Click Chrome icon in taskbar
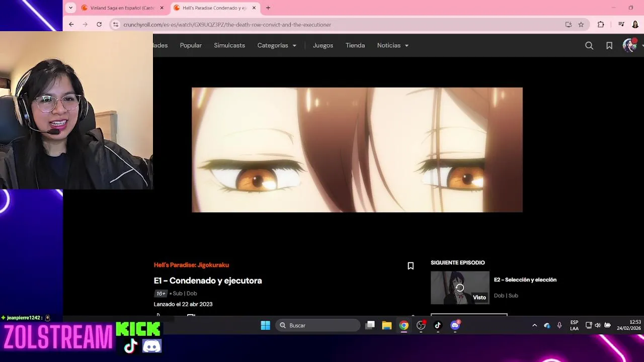Image resolution: width=644 pixels, height=362 pixels. (x=404, y=325)
